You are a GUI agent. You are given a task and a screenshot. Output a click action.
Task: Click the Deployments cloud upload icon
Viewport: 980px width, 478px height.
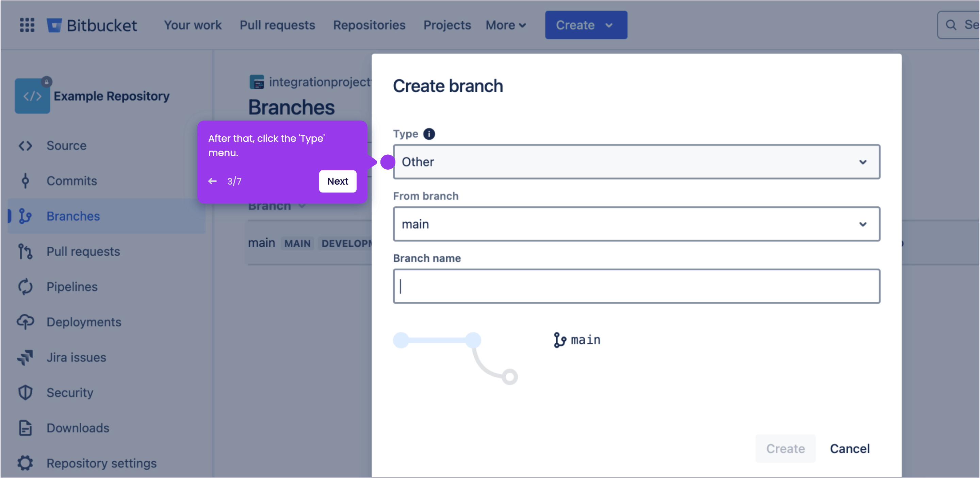click(26, 322)
